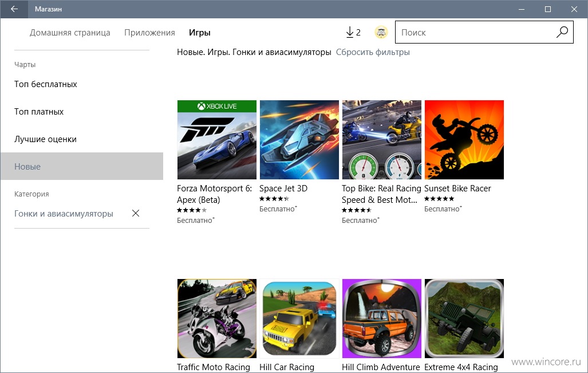
Task: Click the star rating under Sunset Bike Racer
Action: click(439, 199)
